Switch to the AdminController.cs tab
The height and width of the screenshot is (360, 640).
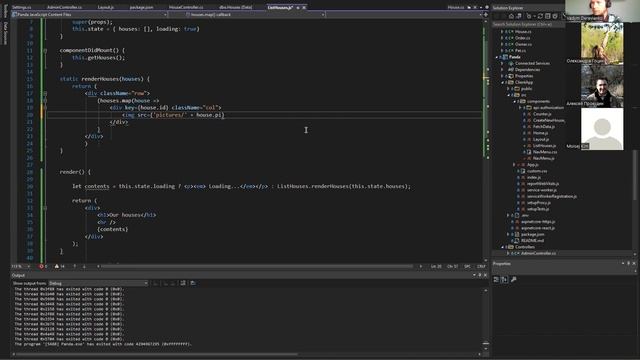click(x=64, y=7)
